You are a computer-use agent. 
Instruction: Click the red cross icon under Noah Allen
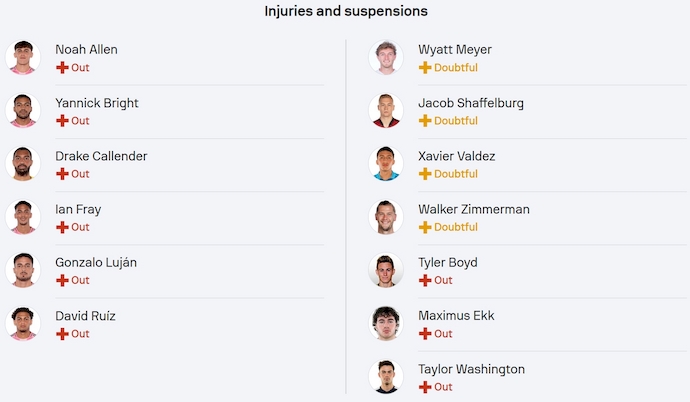click(x=62, y=67)
